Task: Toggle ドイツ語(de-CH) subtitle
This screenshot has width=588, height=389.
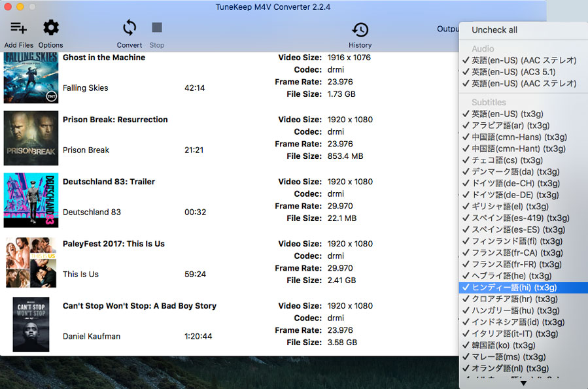Action: (x=523, y=184)
